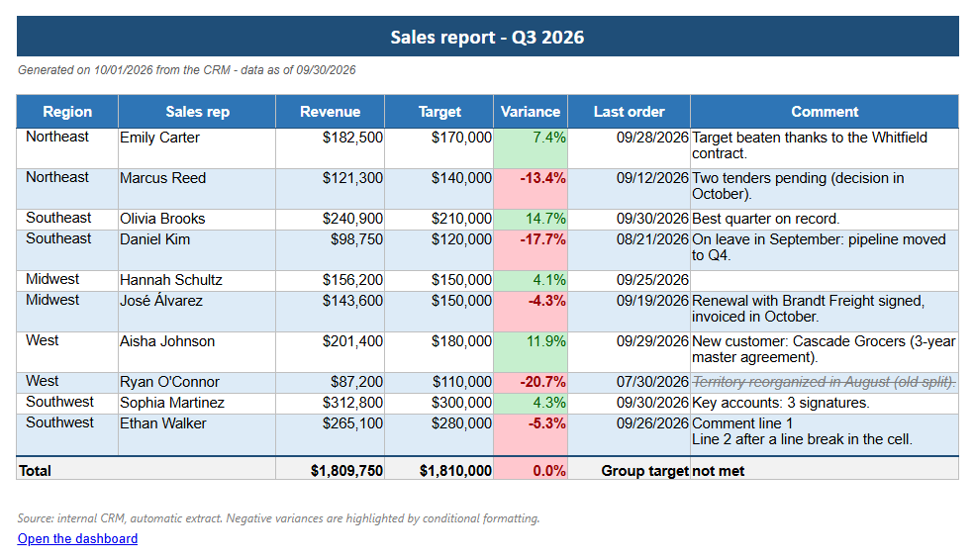Click the Sales rep column header
Screen dimensions: 974x560
click(197, 112)
